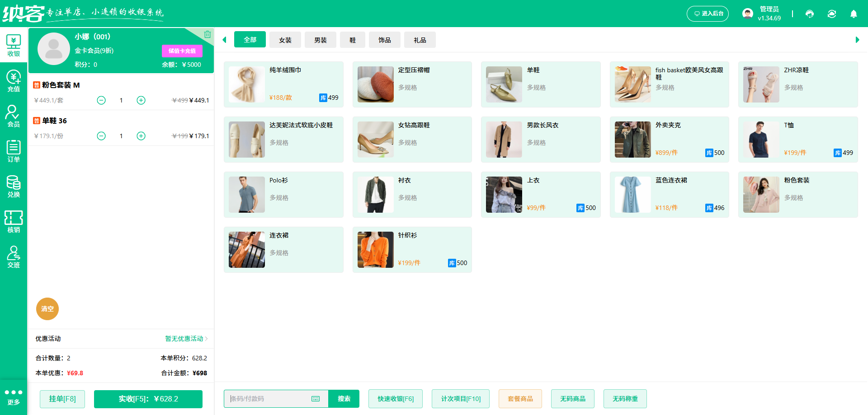Screen dimensions: 868x415
Task: Select the Polo衫 product card
Action: point(283,195)
